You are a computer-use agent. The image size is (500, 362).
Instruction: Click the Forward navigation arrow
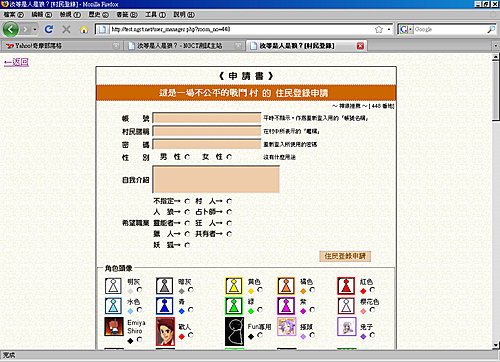[26, 29]
